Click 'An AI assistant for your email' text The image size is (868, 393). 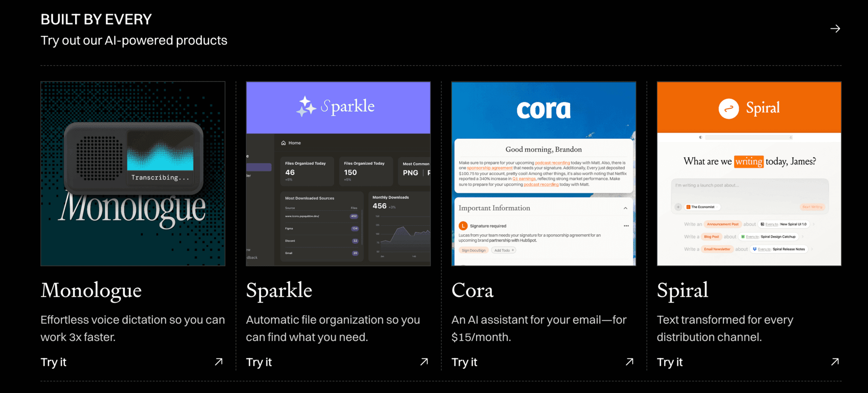(539, 328)
